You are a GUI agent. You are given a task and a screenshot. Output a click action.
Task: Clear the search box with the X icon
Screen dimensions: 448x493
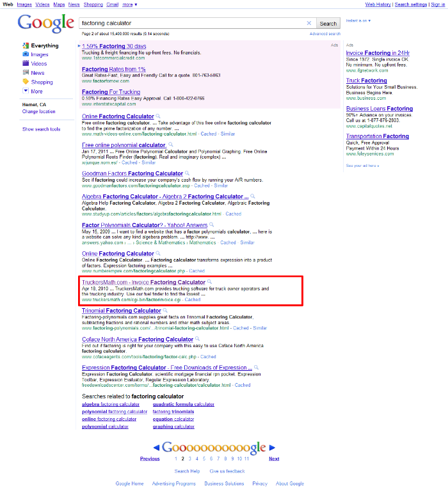pos(309,23)
